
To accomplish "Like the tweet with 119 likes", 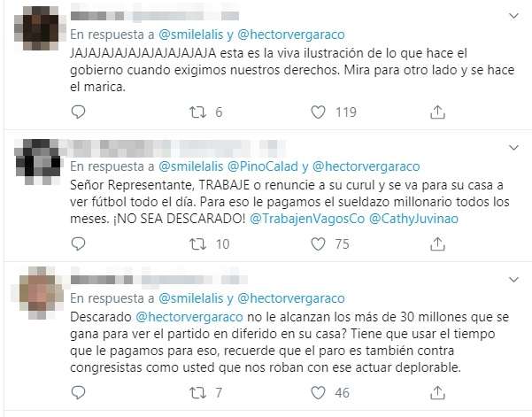I will pyautogui.click(x=318, y=112).
